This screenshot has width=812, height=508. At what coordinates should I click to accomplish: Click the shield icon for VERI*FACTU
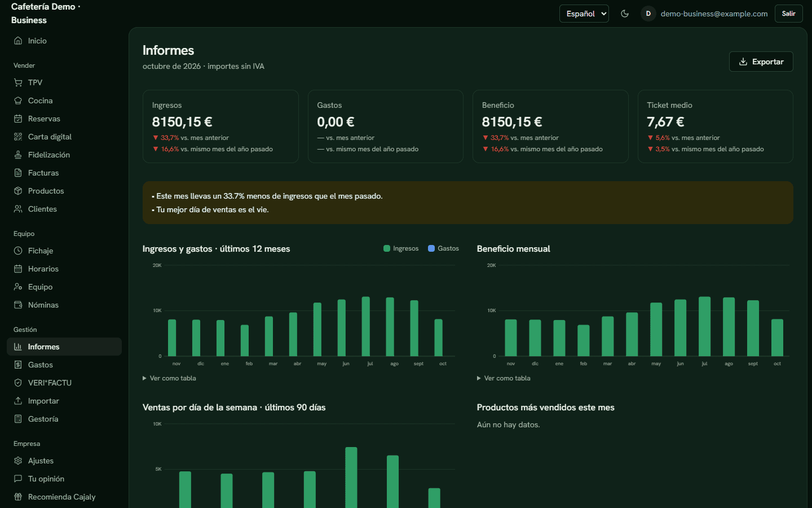coord(18,383)
